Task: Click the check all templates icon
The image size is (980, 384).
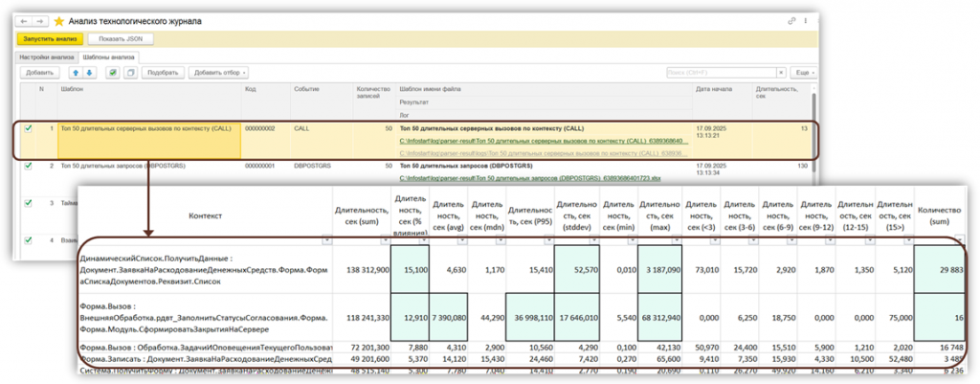Action: [113, 73]
